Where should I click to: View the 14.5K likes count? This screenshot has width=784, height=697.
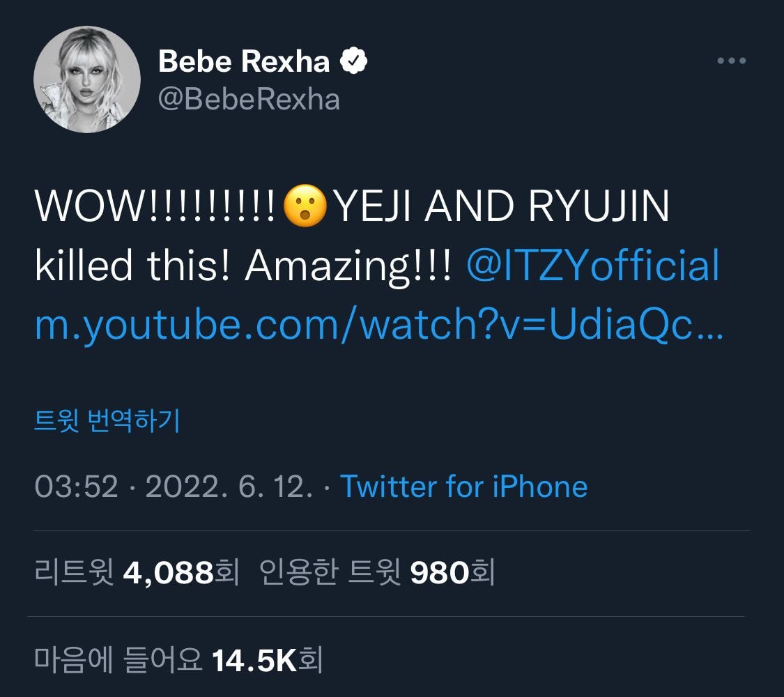coord(254,661)
